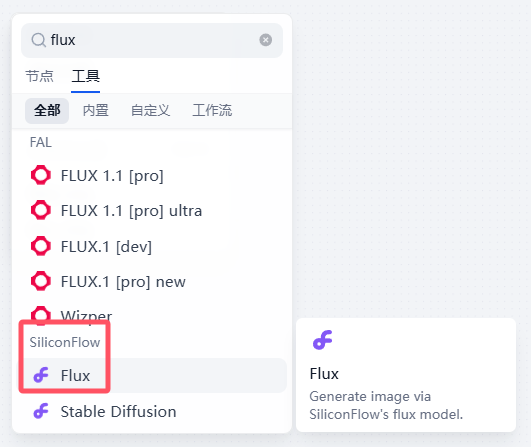This screenshot has width=531, height=447.
Task: Switch to the 节点 tab
Action: [40, 76]
